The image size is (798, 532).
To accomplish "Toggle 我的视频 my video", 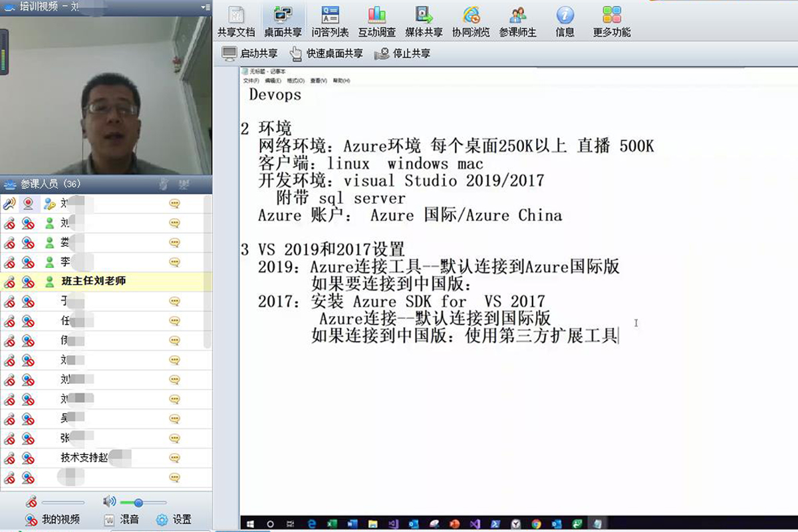I will 52,519.
